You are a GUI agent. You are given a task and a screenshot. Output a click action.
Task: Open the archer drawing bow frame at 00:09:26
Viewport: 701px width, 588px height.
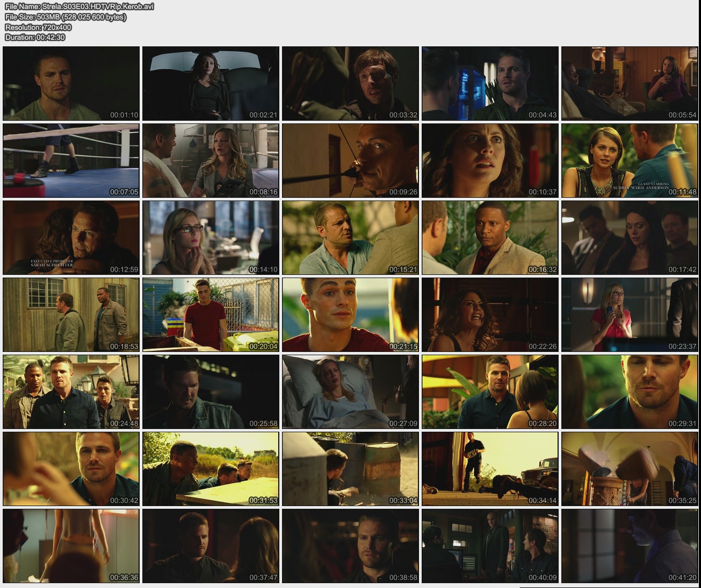point(350,161)
